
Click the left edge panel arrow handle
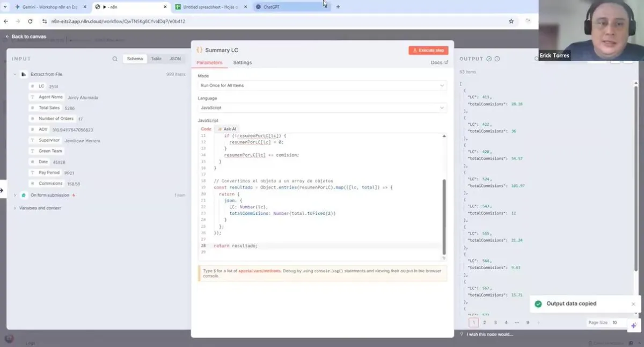(2, 190)
